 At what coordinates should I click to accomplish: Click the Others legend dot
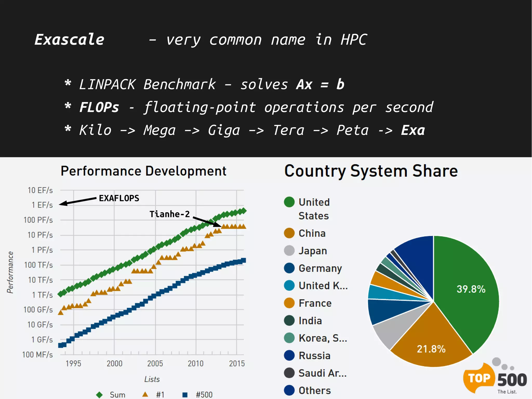[x=289, y=390]
